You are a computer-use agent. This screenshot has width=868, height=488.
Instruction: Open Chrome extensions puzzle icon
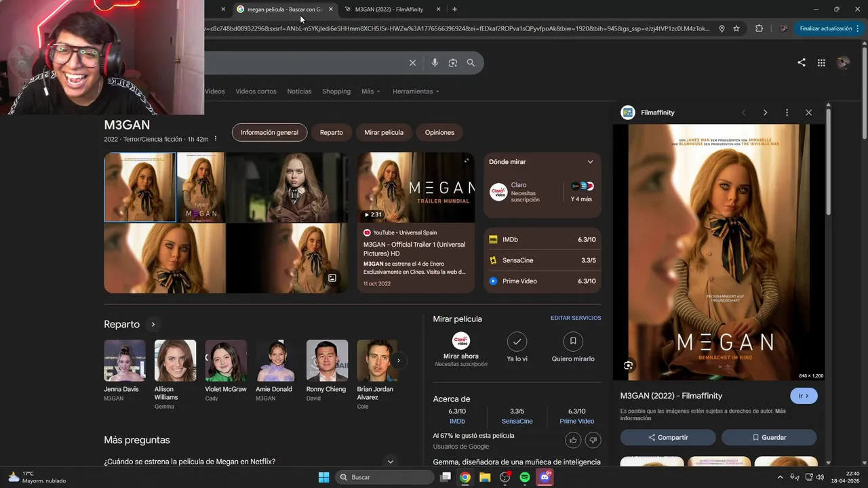[x=759, y=28]
